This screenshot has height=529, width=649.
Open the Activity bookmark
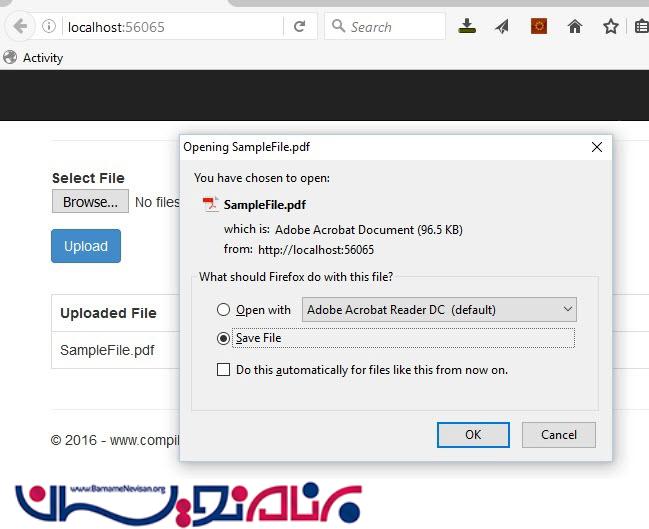(33, 58)
